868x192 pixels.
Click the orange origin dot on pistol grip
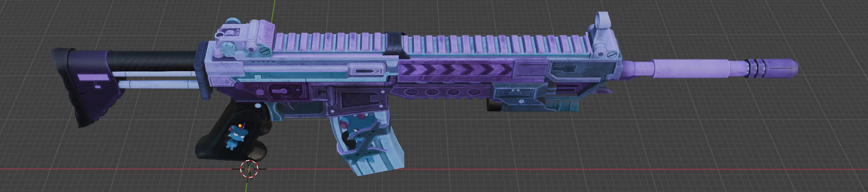coord(240,125)
